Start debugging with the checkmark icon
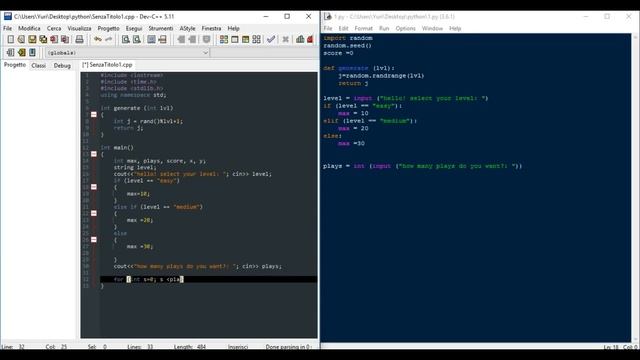This screenshot has height=360, width=640. click(271, 39)
